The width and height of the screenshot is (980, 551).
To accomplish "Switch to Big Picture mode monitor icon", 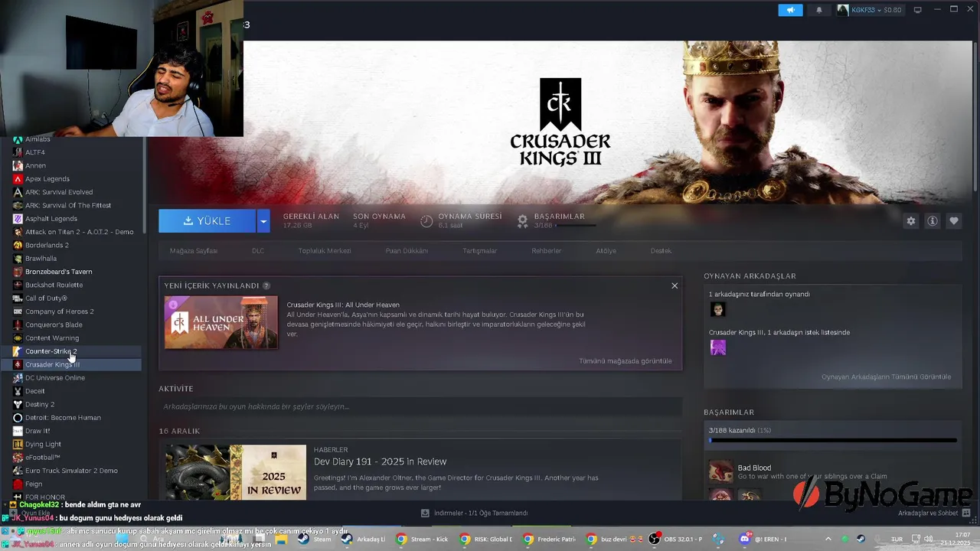I will (x=918, y=10).
